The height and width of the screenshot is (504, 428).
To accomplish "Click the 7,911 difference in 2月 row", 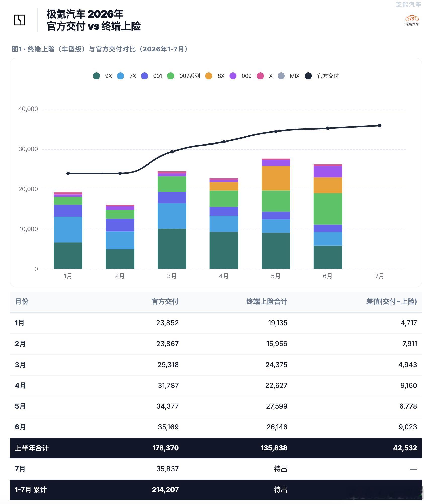I will click(410, 344).
